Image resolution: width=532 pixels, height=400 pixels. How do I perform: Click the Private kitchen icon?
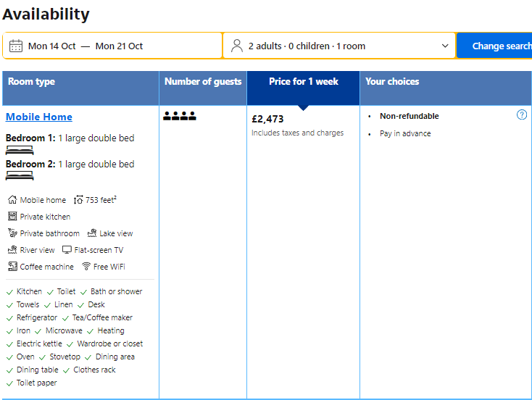tap(12, 217)
